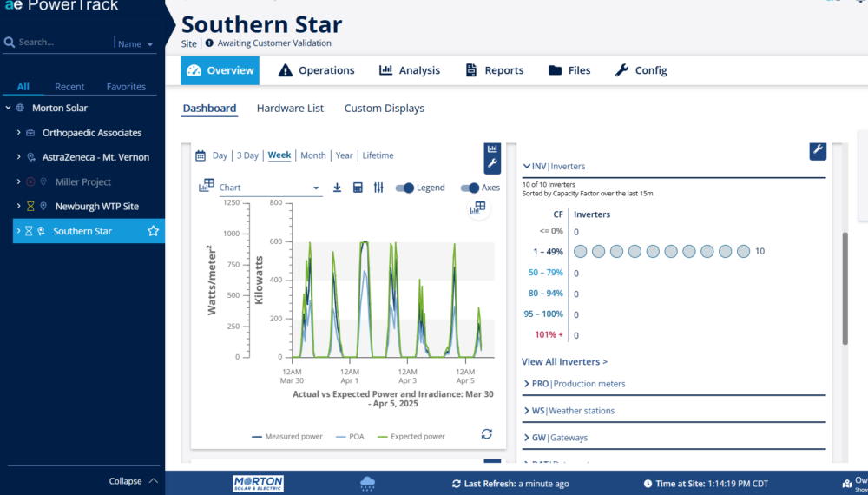Refresh the power chart
The image size is (868, 495).
click(x=487, y=433)
